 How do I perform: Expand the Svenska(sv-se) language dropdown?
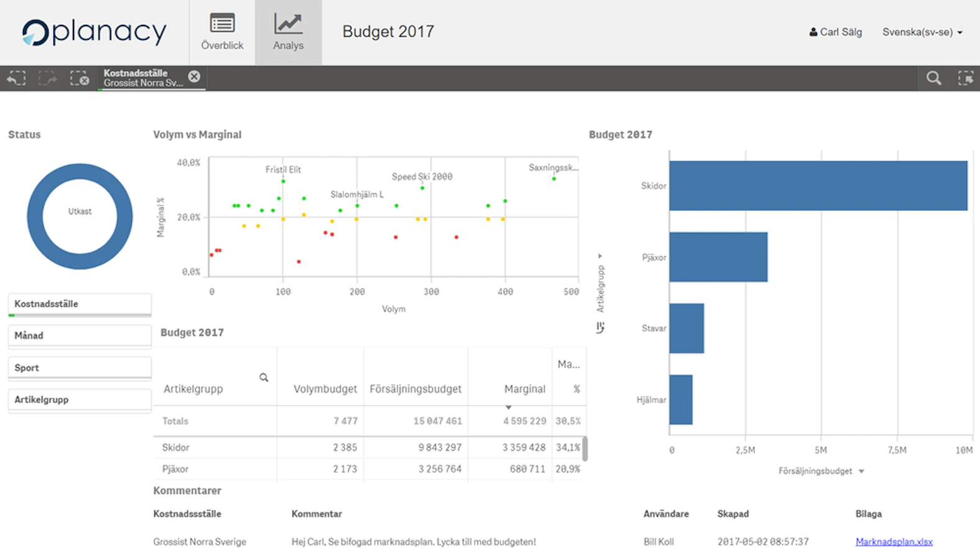pos(922,32)
